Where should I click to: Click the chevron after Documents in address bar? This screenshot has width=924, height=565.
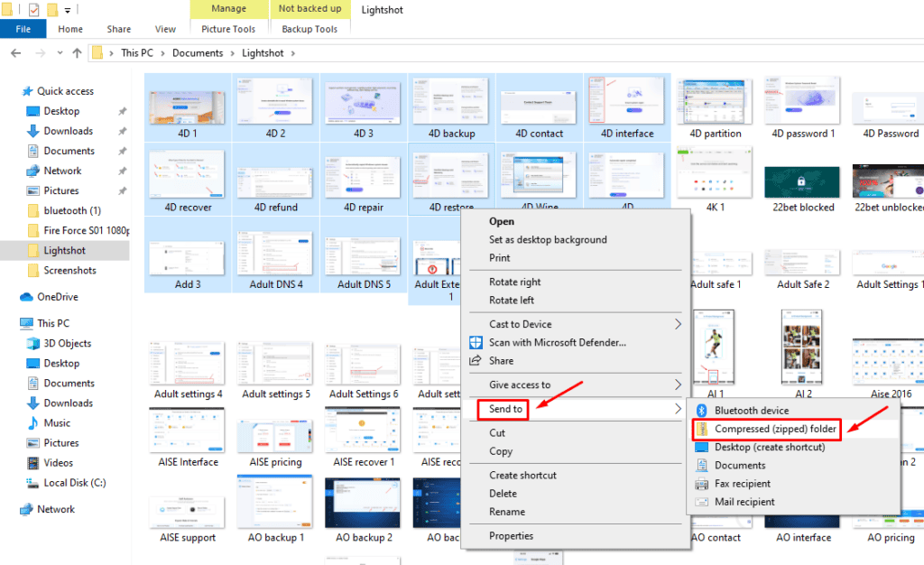(232, 53)
